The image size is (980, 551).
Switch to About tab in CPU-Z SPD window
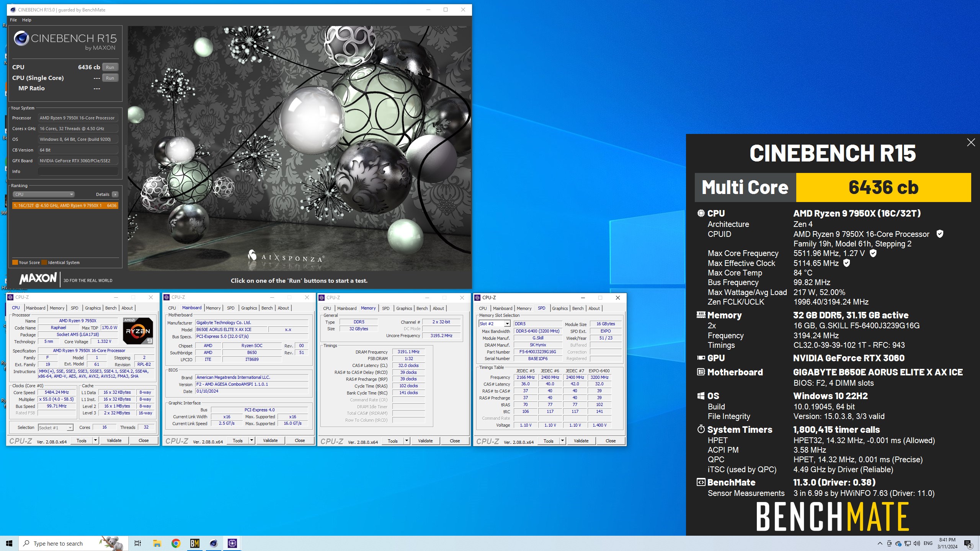594,308
